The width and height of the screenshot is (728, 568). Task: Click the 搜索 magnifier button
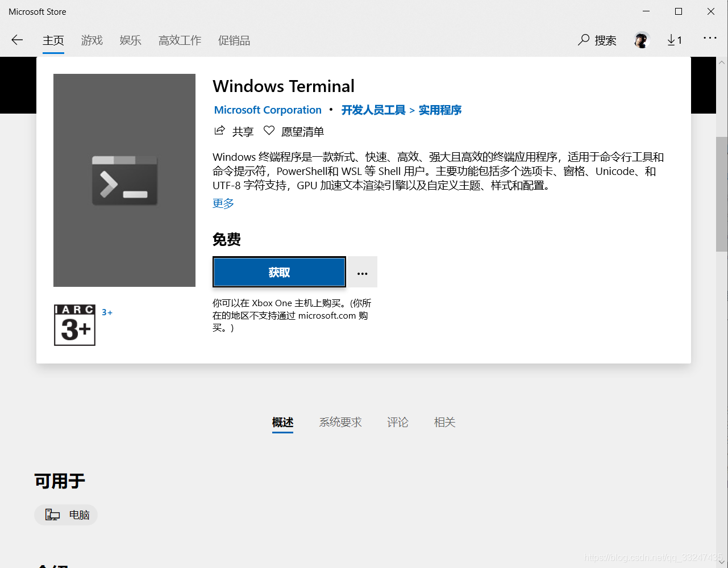[597, 40]
